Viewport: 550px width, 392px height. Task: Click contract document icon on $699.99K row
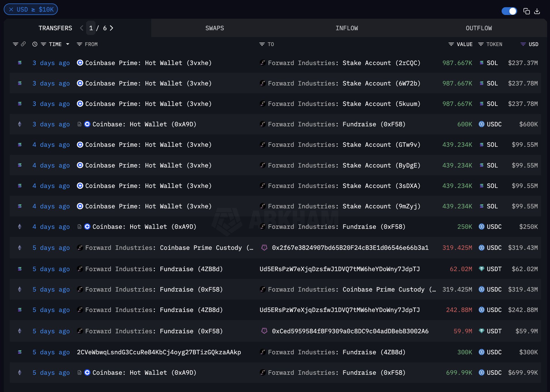pyautogui.click(x=79, y=372)
